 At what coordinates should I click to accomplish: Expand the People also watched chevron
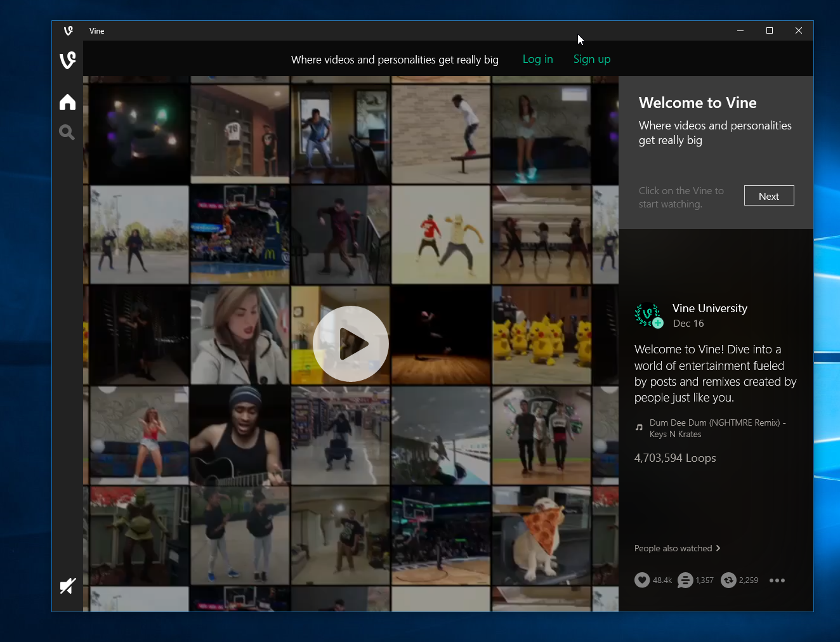(718, 548)
